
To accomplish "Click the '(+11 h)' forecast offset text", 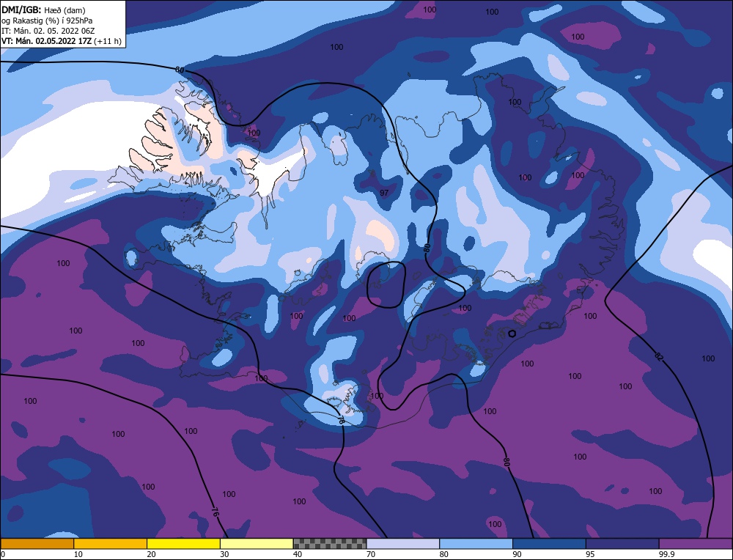I will click(x=108, y=41).
